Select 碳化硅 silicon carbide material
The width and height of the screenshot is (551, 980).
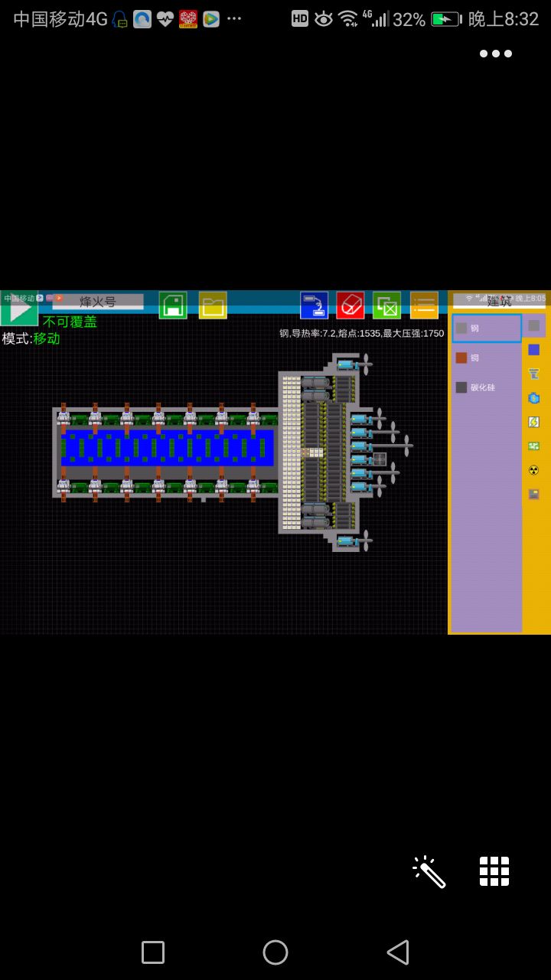point(487,387)
